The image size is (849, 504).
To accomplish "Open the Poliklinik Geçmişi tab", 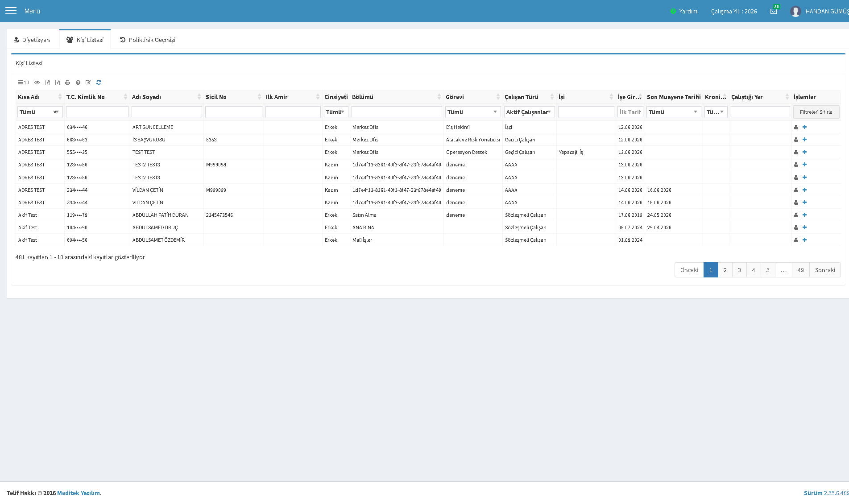I will coord(148,40).
